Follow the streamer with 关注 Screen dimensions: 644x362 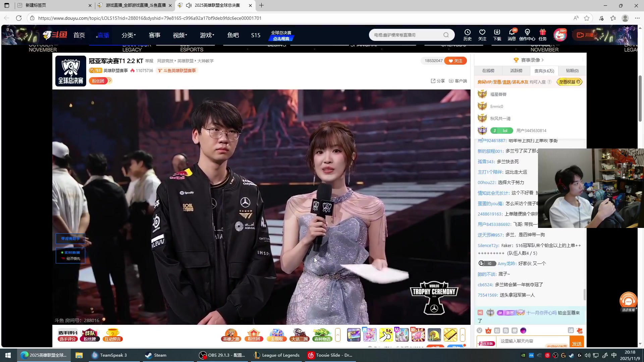(x=455, y=61)
